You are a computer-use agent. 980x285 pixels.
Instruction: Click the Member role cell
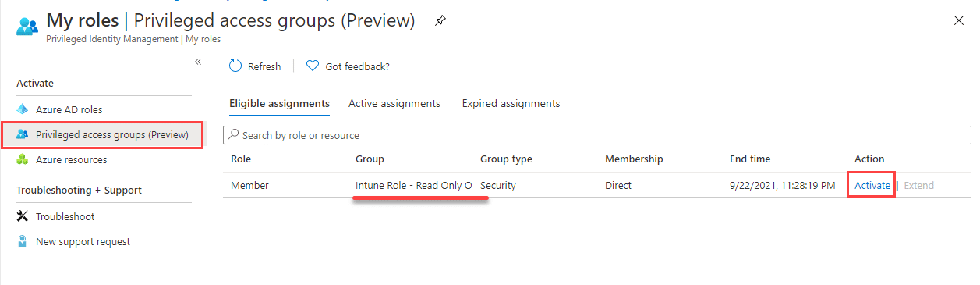tap(249, 185)
